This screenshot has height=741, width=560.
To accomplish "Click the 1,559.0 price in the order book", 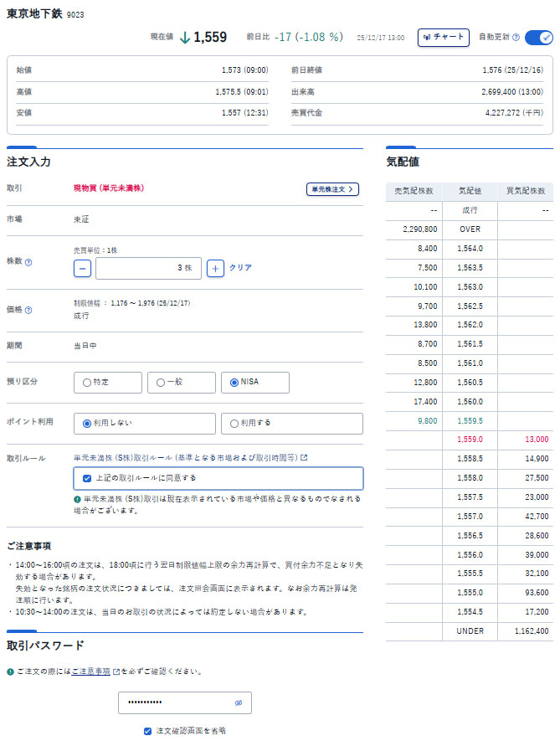I will 470,438.
